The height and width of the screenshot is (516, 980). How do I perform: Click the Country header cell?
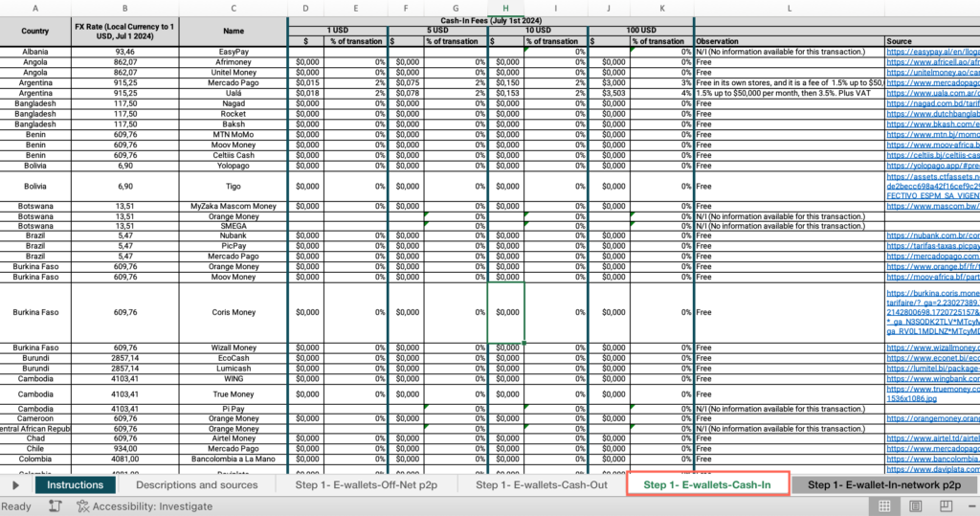tap(35, 32)
